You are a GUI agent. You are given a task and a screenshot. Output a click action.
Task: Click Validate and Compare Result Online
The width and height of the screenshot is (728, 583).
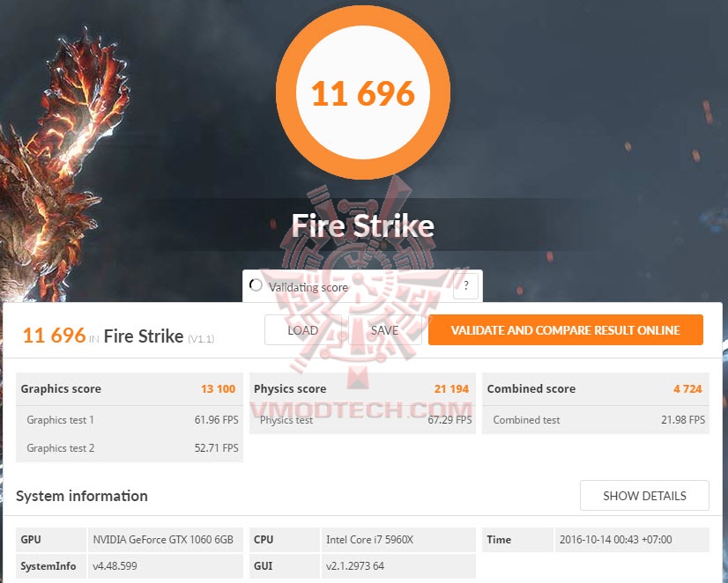[x=566, y=330]
